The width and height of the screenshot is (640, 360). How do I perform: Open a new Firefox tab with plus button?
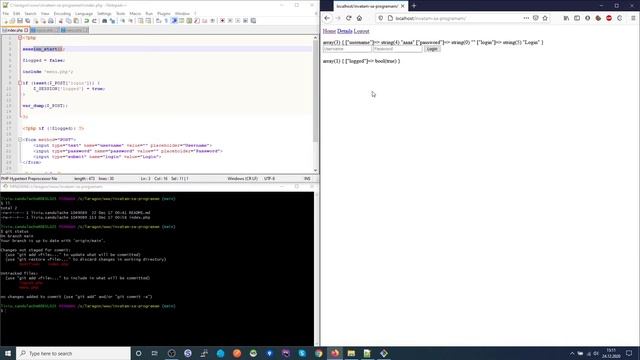click(x=414, y=6)
